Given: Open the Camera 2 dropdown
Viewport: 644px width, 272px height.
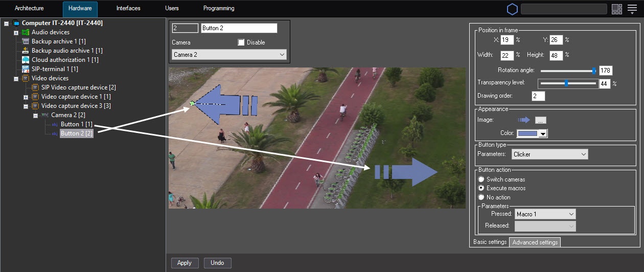Looking at the screenshot, I should click(229, 55).
